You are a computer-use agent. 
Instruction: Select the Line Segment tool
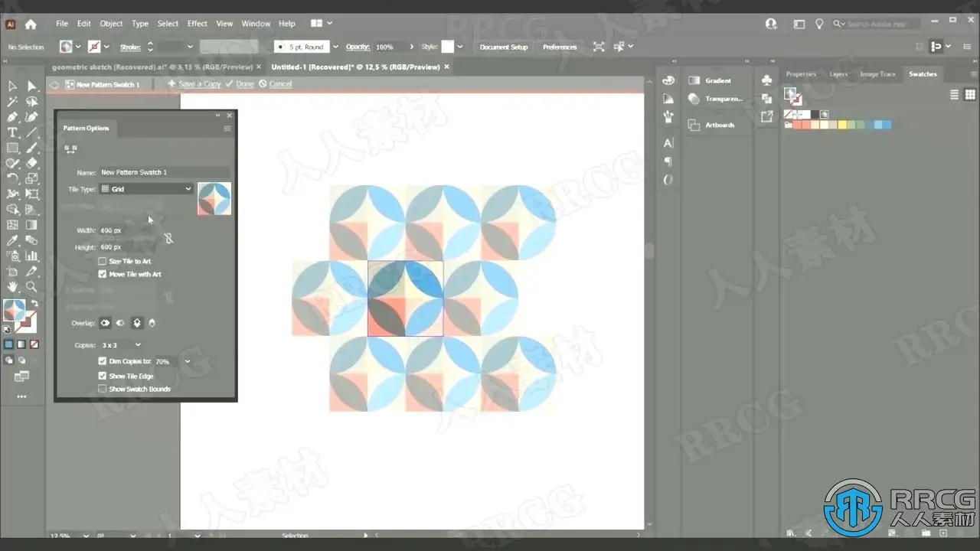[x=31, y=132]
